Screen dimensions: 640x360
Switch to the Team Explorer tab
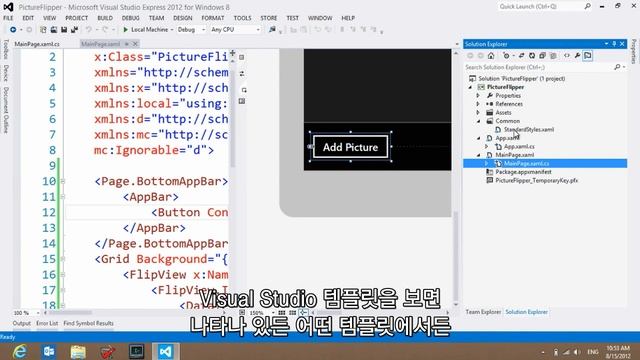coord(483,312)
